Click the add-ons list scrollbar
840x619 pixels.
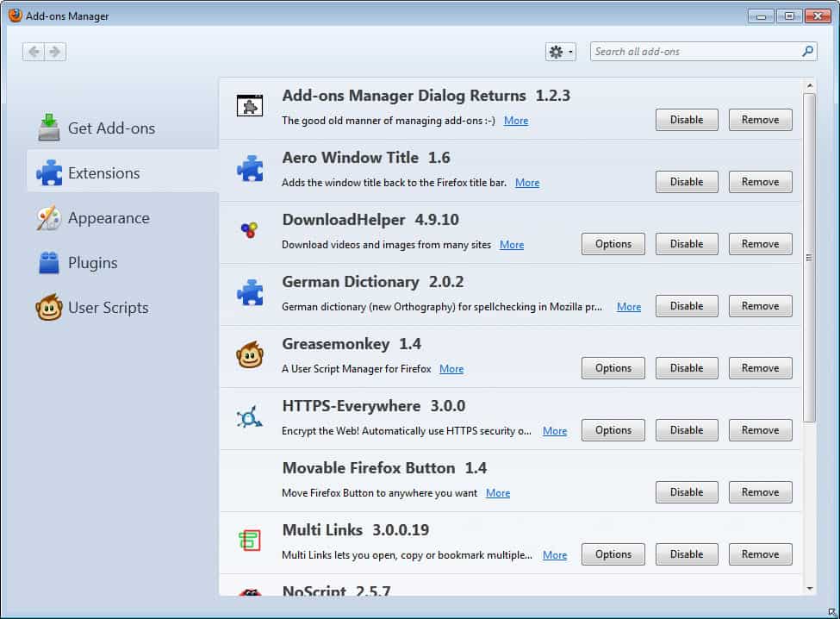tap(808, 259)
